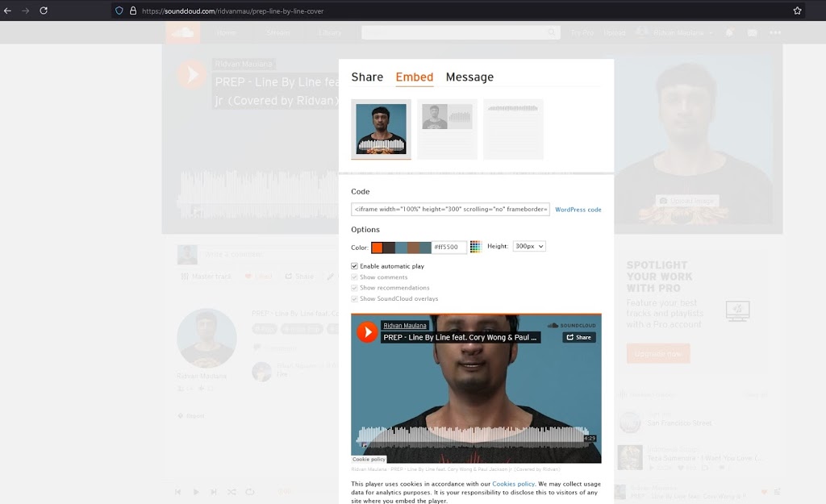Open the three-dots more menu in header
Viewport: 826px width, 504px height.
[775, 32]
